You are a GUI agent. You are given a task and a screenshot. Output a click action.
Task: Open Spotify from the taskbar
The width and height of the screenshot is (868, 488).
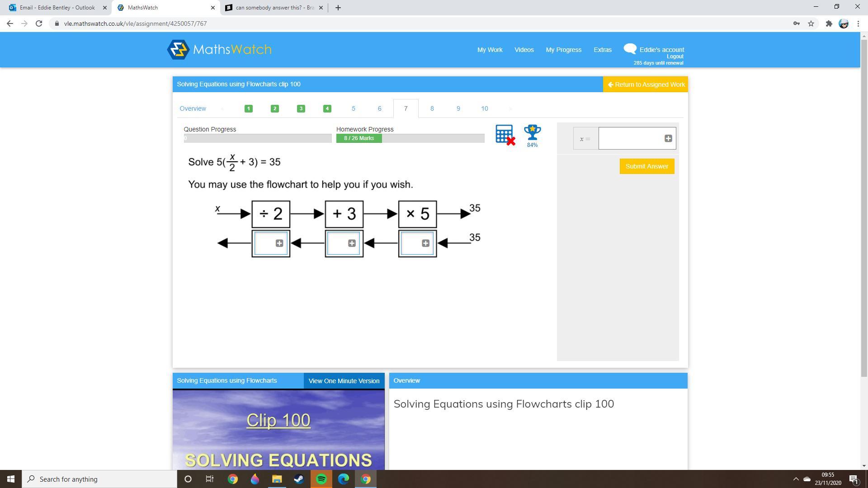(321, 479)
